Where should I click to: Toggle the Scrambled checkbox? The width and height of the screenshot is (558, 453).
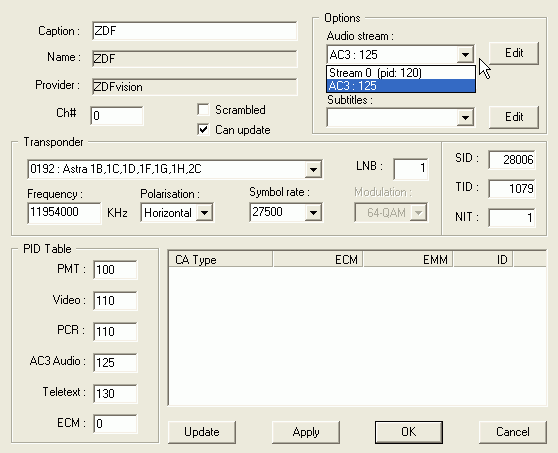(x=203, y=110)
